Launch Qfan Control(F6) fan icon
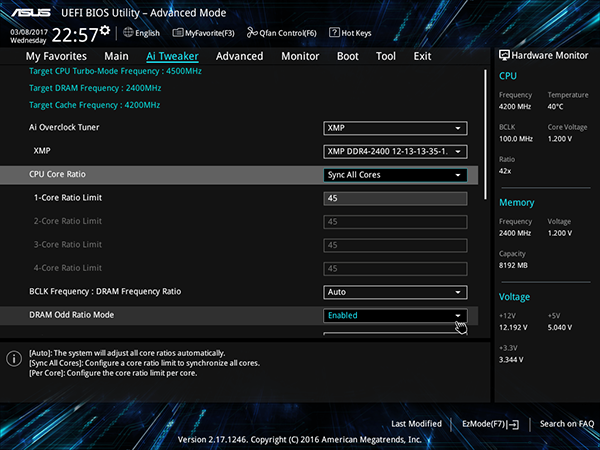This screenshot has height=450, width=600. pyautogui.click(x=251, y=33)
